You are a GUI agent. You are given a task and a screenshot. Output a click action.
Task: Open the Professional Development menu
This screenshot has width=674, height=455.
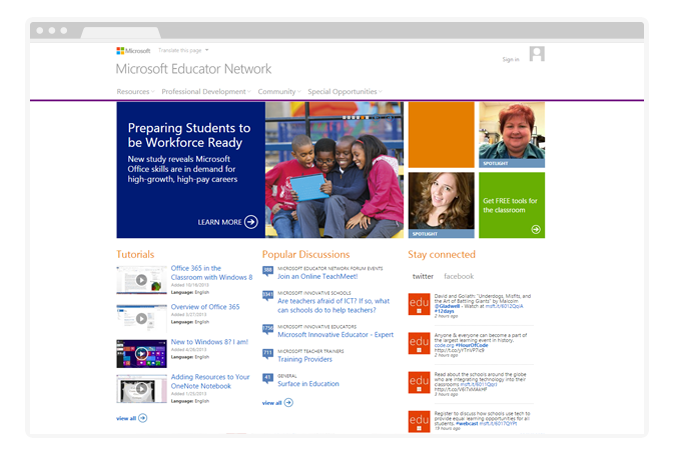(206, 92)
